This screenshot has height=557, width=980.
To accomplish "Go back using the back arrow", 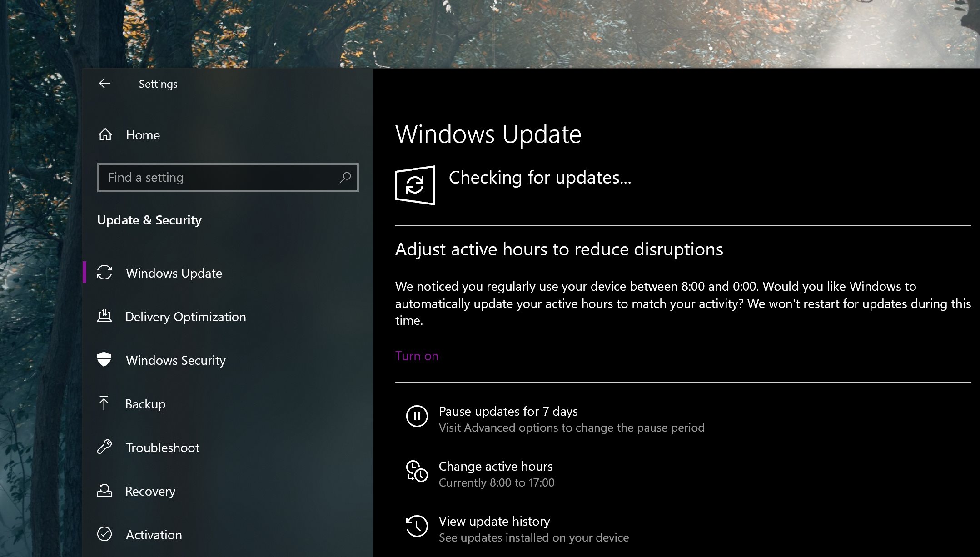I will click(104, 83).
